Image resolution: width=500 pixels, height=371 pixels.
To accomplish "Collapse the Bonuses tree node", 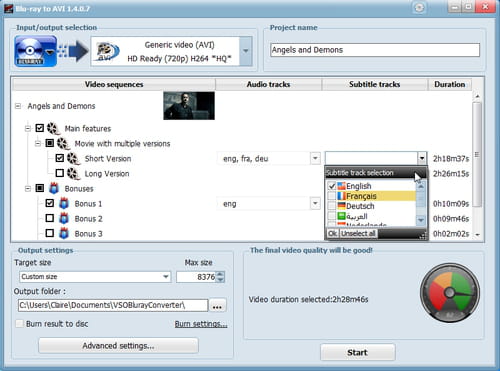I will click(x=28, y=189).
